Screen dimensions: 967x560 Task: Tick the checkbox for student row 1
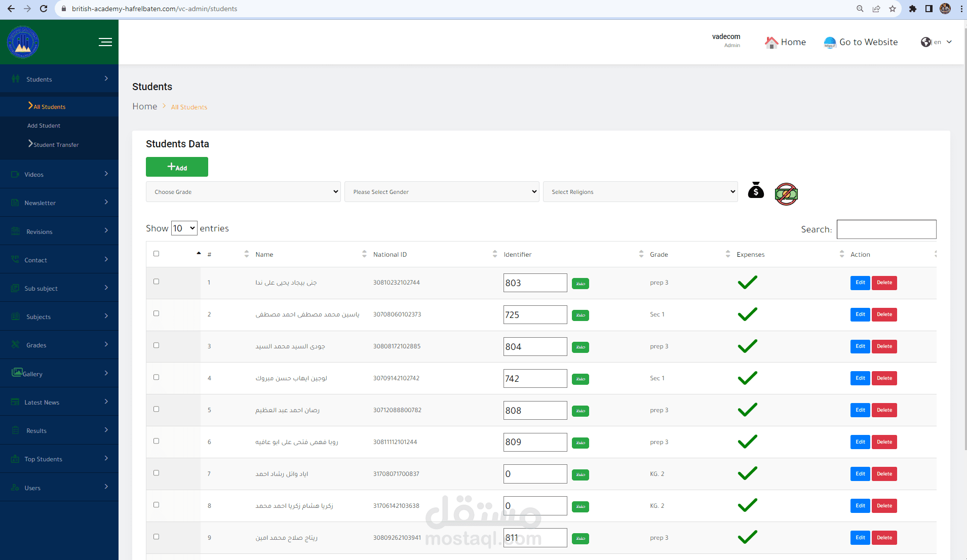(x=156, y=282)
